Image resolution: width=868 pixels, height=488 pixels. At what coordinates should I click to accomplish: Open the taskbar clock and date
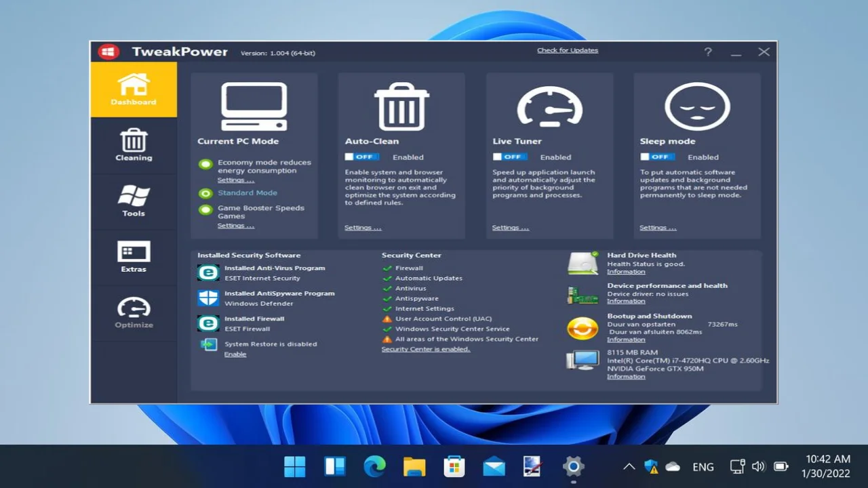[827, 466]
